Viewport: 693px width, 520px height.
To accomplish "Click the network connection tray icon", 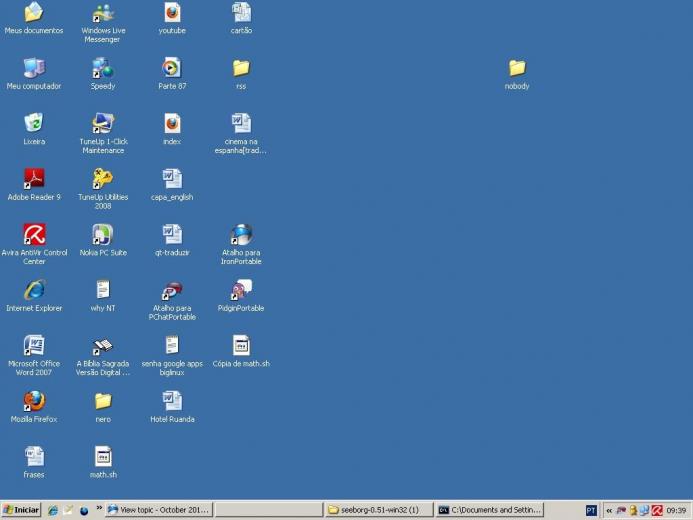I will (644, 511).
